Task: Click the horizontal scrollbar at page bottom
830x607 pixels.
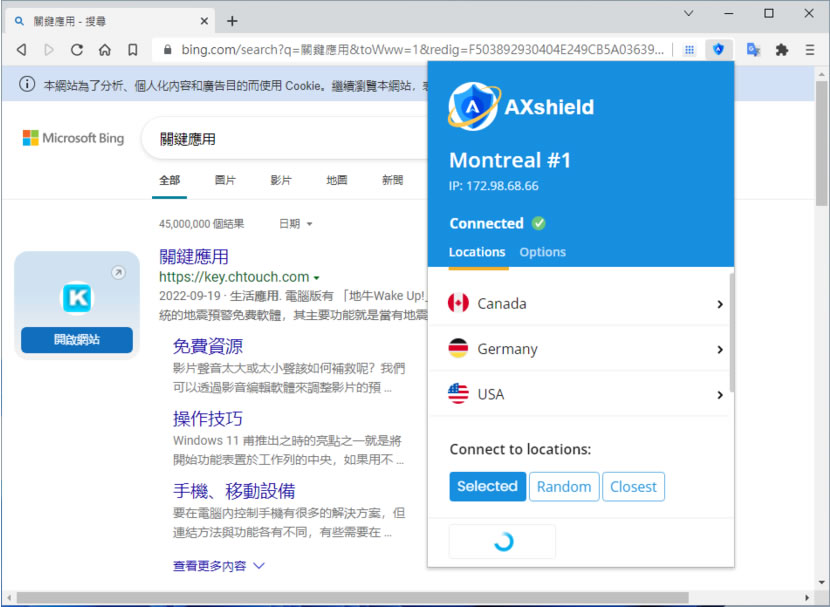Action: point(352,598)
